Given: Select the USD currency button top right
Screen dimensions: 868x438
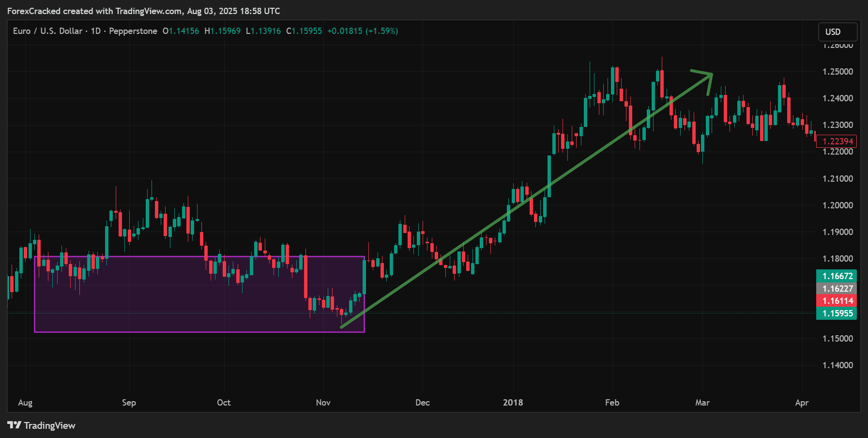Looking at the screenshot, I should pyautogui.click(x=838, y=31).
